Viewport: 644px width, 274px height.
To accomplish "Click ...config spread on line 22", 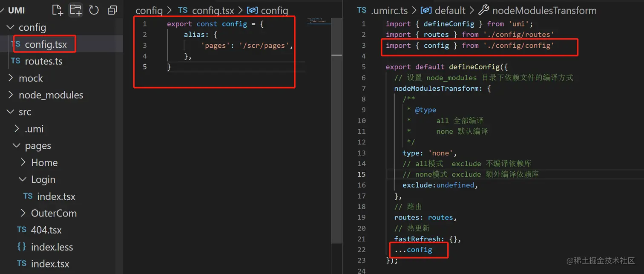I will tap(413, 250).
